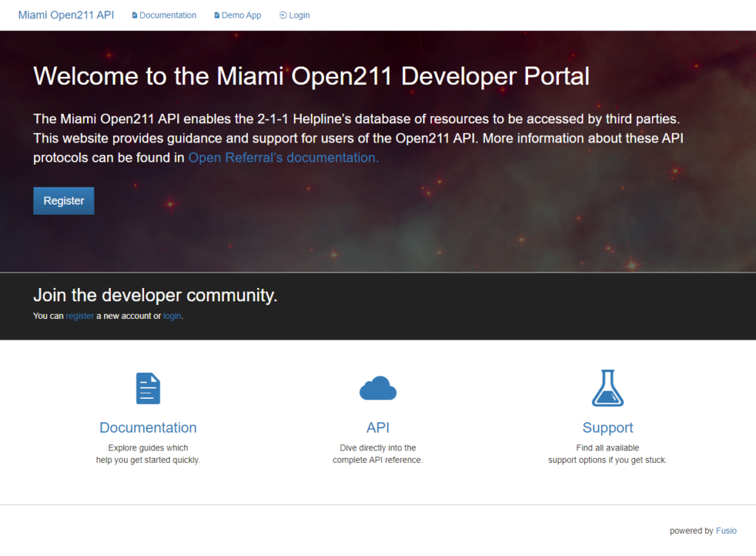Open the API heading link
This screenshot has height=556, width=756.
pos(378,428)
